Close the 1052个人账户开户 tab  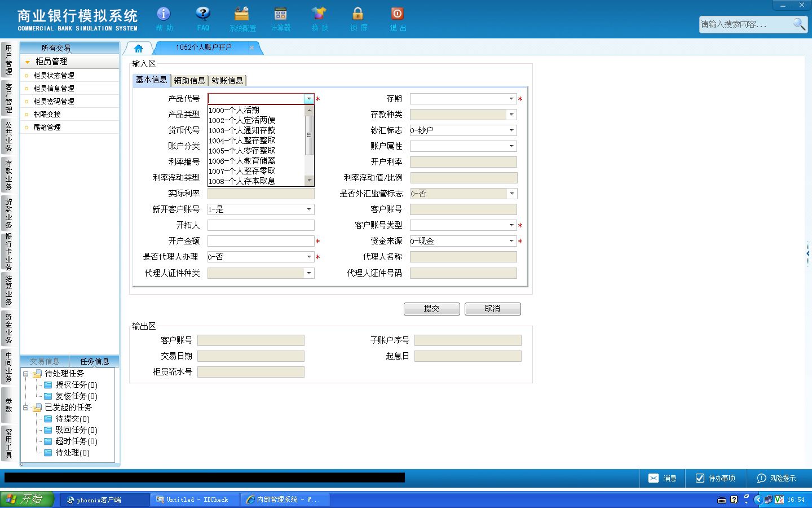[x=251, y=48]
